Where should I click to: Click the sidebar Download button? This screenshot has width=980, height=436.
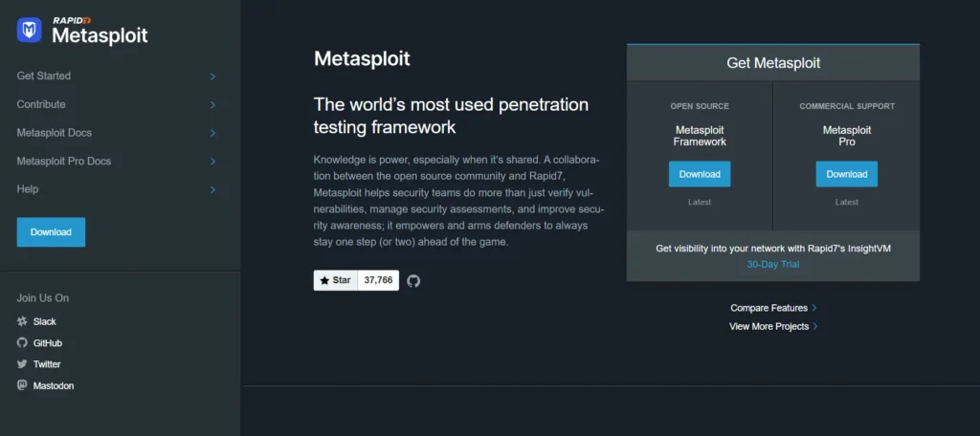coord(52,231)
